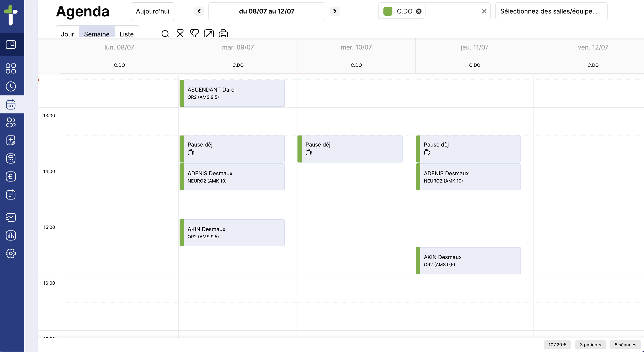
Task: Click the 8 séances badge
Action: coord(625,345)
